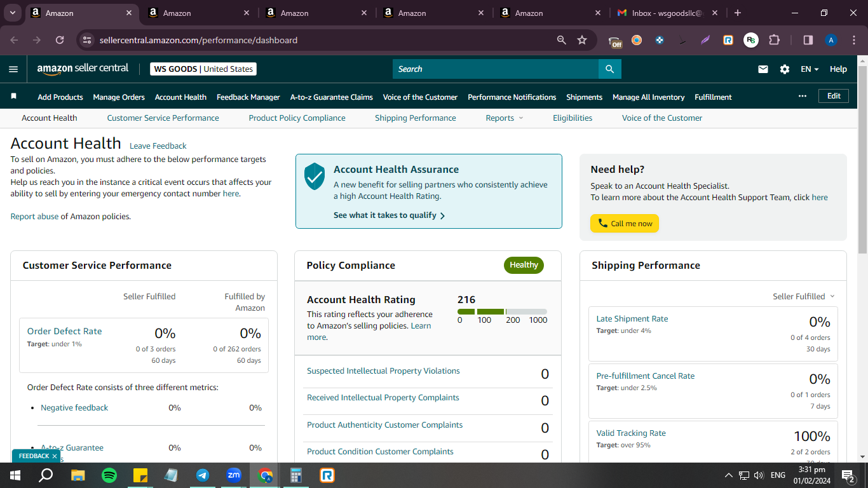Open Chrome's three-dot menu
Image resolution: width=868 pixels, height=488 pixels.
(853, 40)
